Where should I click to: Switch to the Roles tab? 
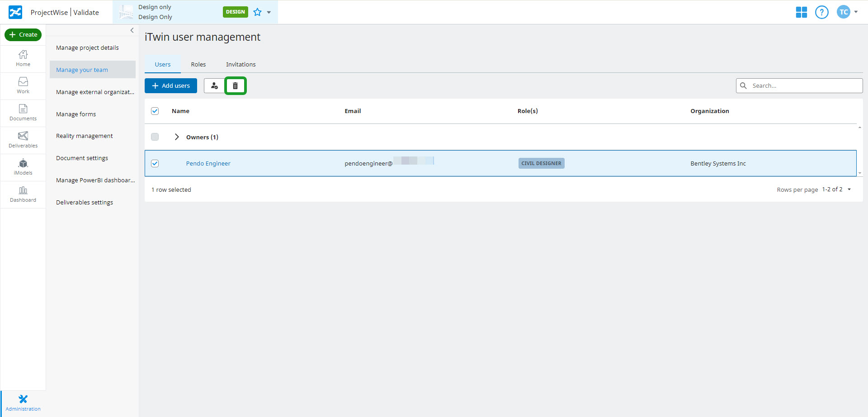coord(198,64)
